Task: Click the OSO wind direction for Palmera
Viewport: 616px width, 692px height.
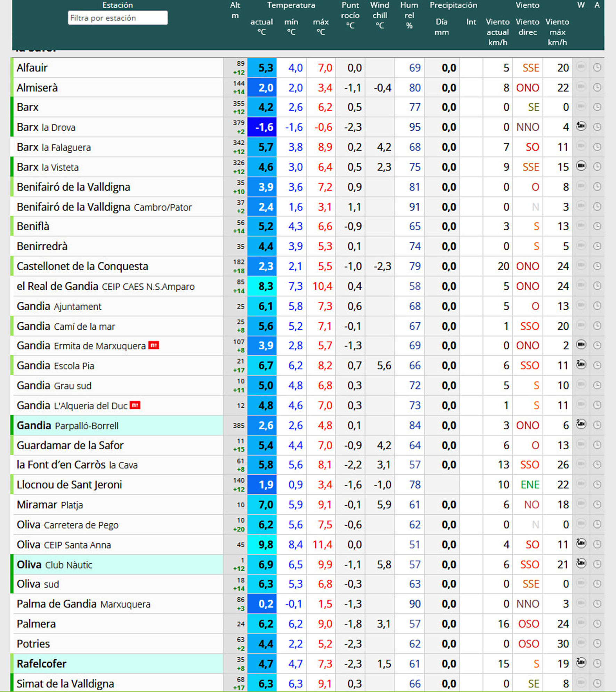Action: click(528, 624)
